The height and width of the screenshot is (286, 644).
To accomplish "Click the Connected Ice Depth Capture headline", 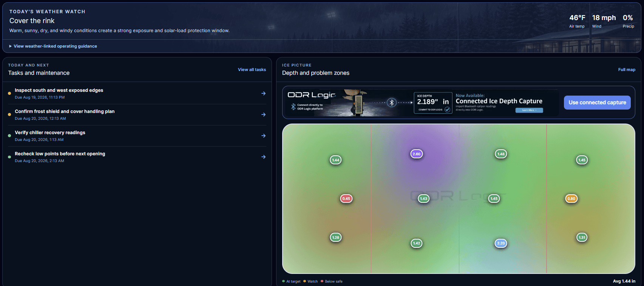I will click(499, 101).
